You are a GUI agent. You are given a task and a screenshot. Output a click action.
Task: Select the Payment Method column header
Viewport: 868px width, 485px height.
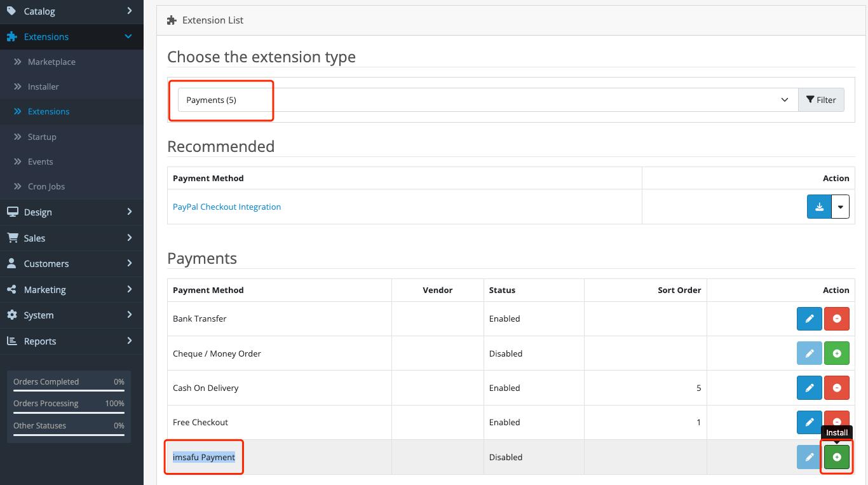pyautogui.click(x=208, y=290)
